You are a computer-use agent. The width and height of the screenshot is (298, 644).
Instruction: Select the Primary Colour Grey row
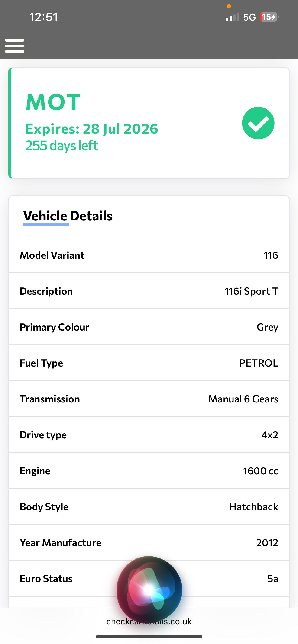pyautogui.click(x=149, y=327)
